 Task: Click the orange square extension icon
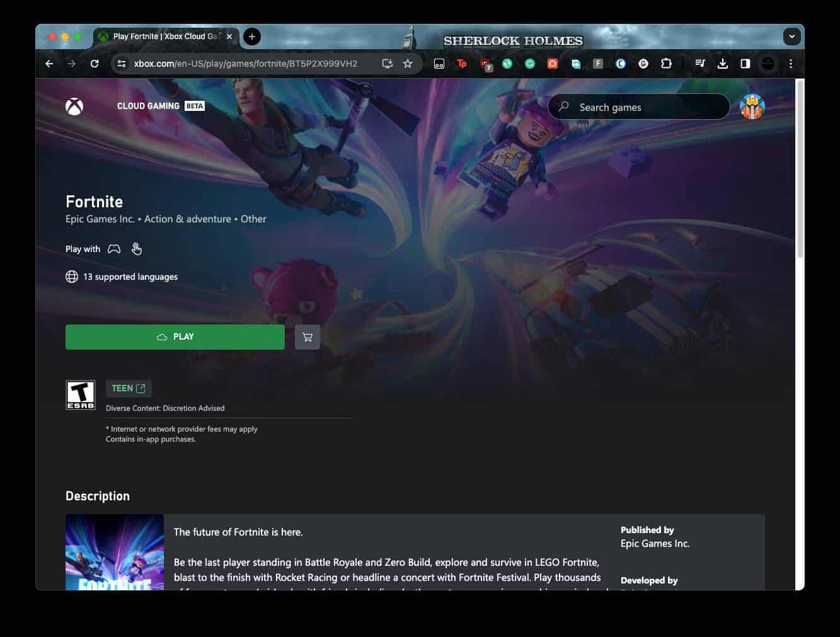[x=553, y=64]
